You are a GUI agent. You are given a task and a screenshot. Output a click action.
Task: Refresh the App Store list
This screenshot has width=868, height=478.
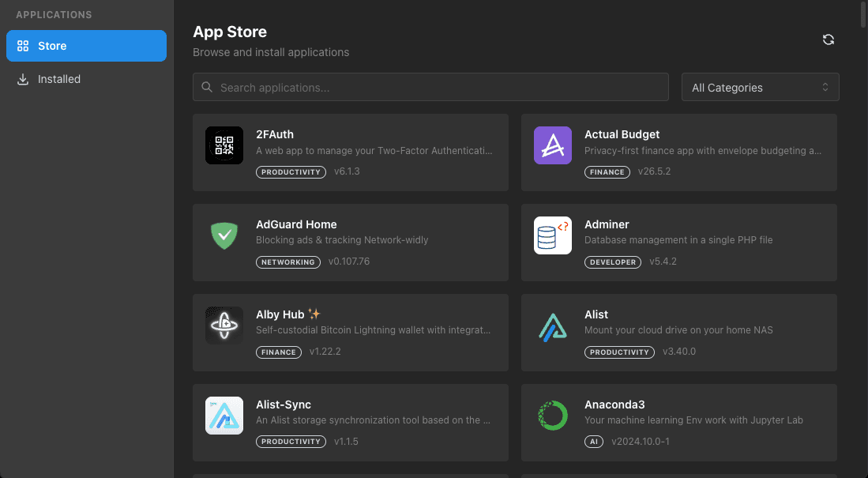(829, 40)
